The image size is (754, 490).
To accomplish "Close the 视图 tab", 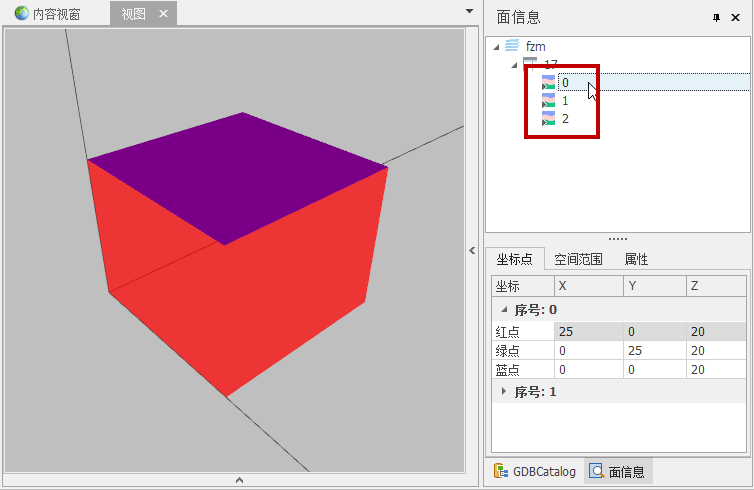I will click(163, 14).
